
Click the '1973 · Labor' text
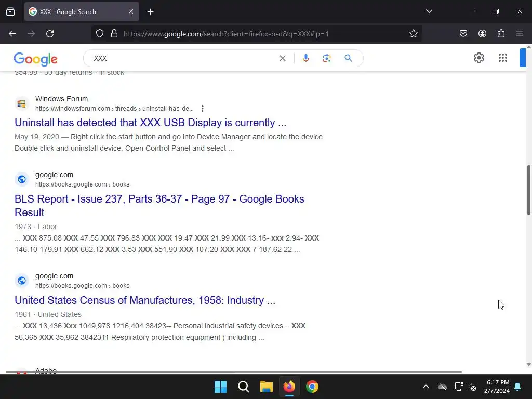click(36, 227)
